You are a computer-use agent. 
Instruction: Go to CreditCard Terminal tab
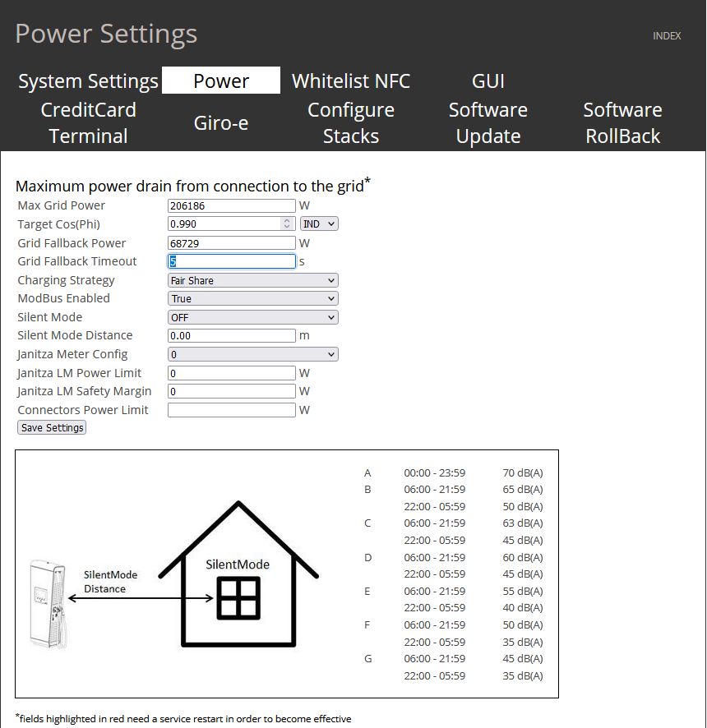88,123
